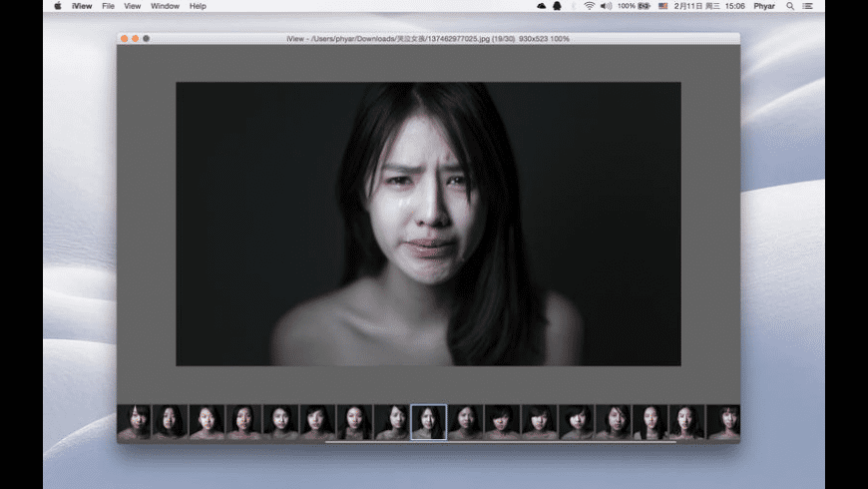Click the battery status icon

645,6
